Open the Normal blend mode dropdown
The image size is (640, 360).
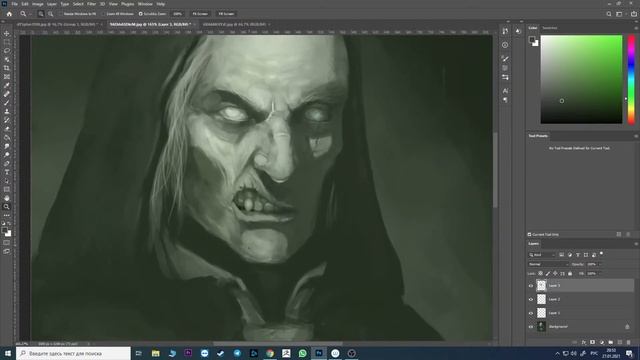[548, 264]
